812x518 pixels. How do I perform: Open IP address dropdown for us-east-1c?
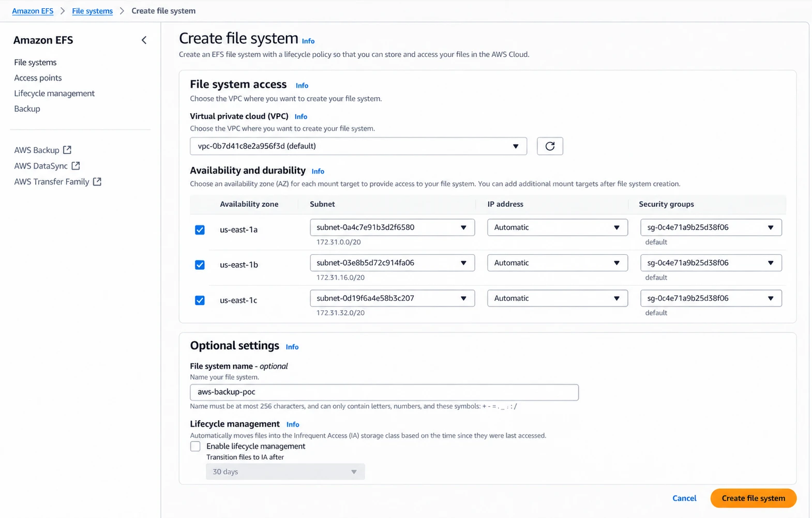click(x=558, y=298)
